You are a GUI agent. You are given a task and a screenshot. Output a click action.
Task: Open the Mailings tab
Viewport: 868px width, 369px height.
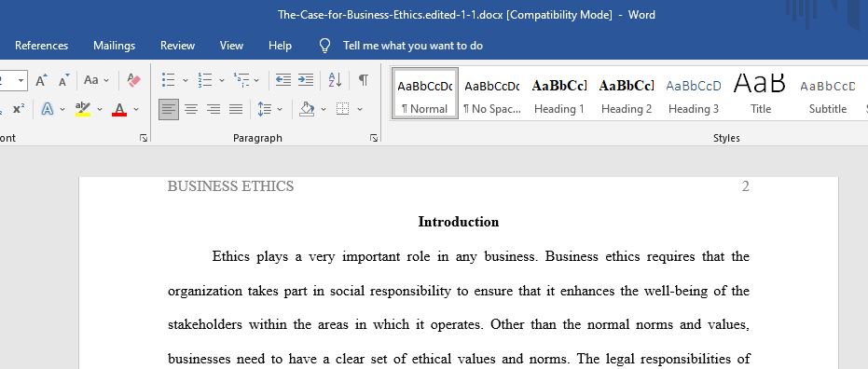tap(114, 46)
